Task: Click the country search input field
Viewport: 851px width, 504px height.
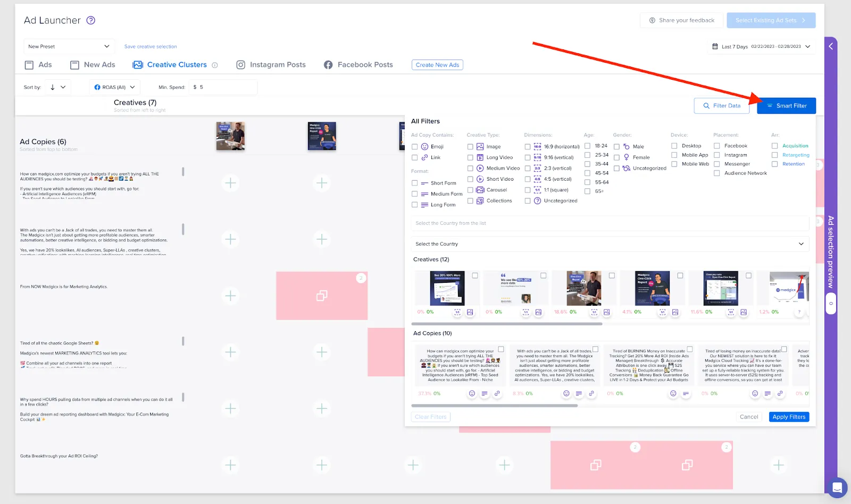Action: click(x=610, y=223)
